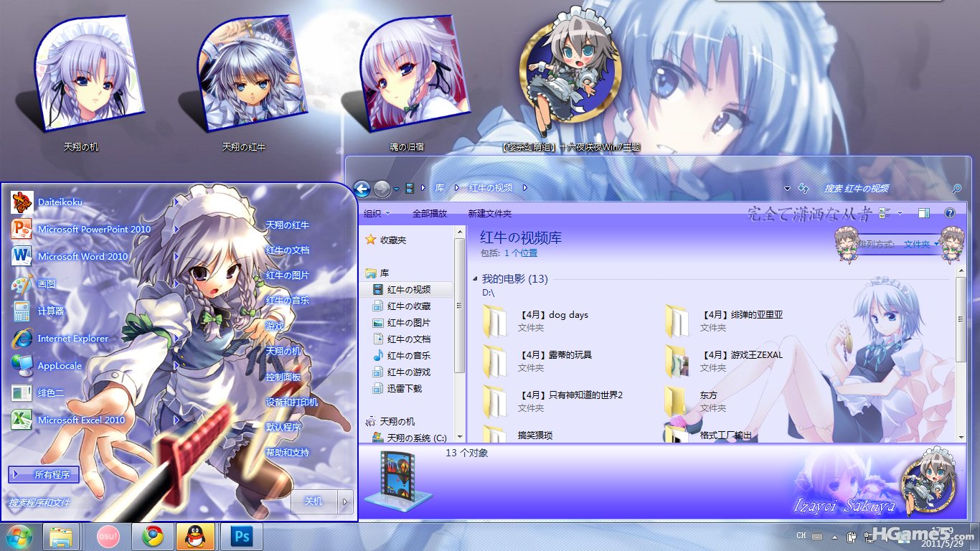Image resolution: width=980 pixels, height=551 pixels.
Task: Click Explorer's forward arrow button
Action: 382,189
